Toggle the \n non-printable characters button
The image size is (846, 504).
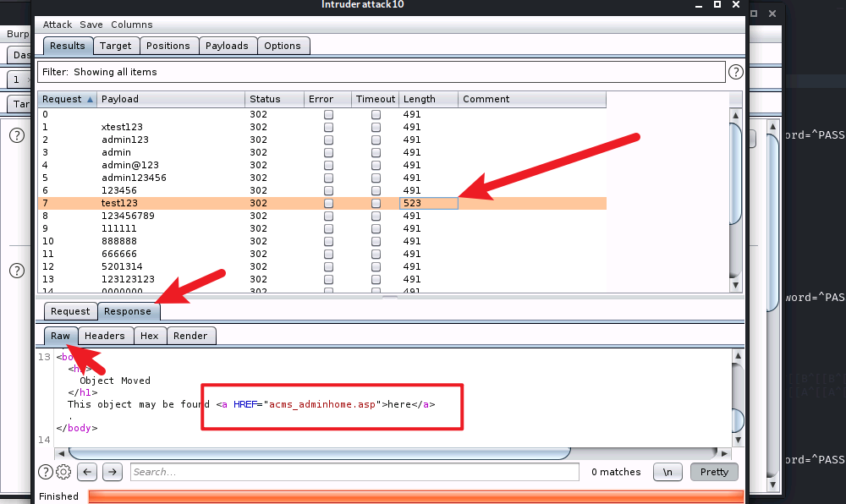tap(667, 472)
